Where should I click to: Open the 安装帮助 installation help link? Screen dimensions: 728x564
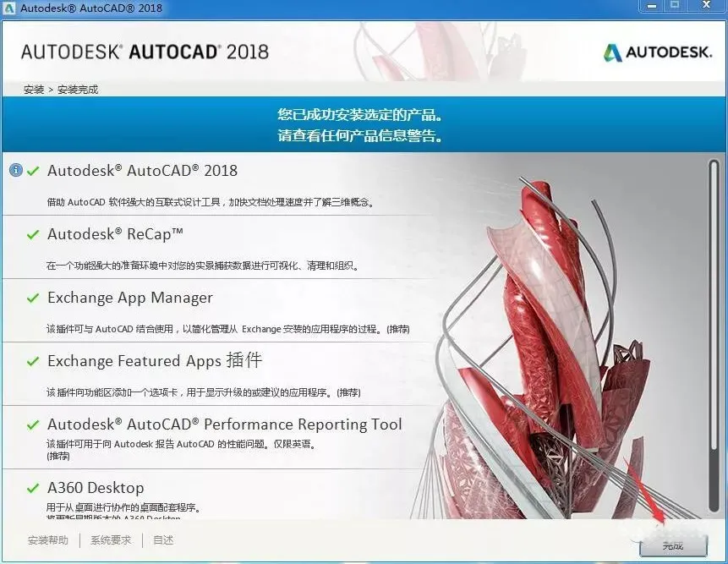pyautogui.click(x=48, y=540)
